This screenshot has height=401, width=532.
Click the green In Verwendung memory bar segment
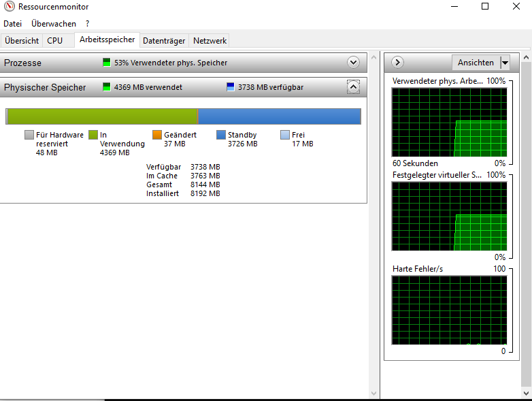[102, 116]
